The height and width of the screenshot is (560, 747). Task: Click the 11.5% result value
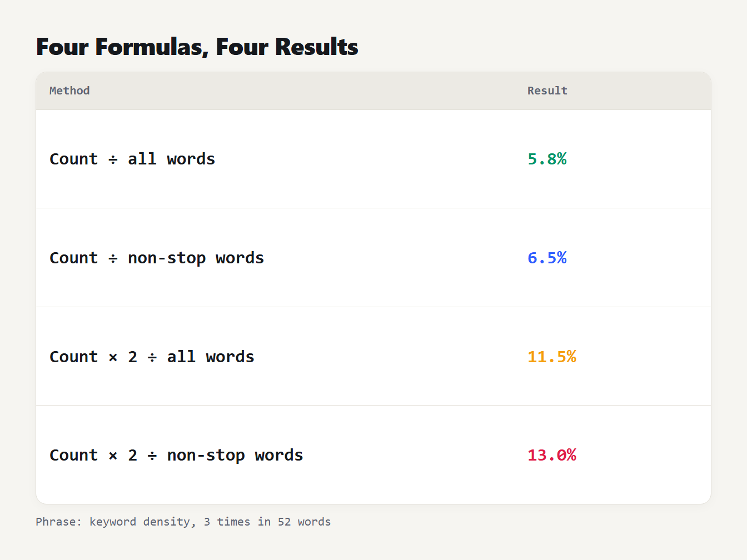point(552,357)
